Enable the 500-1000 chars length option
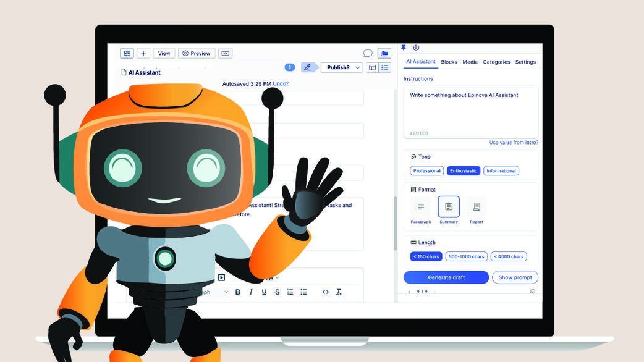The height and width of the screenshot is (362, 644). pos(466,256)
